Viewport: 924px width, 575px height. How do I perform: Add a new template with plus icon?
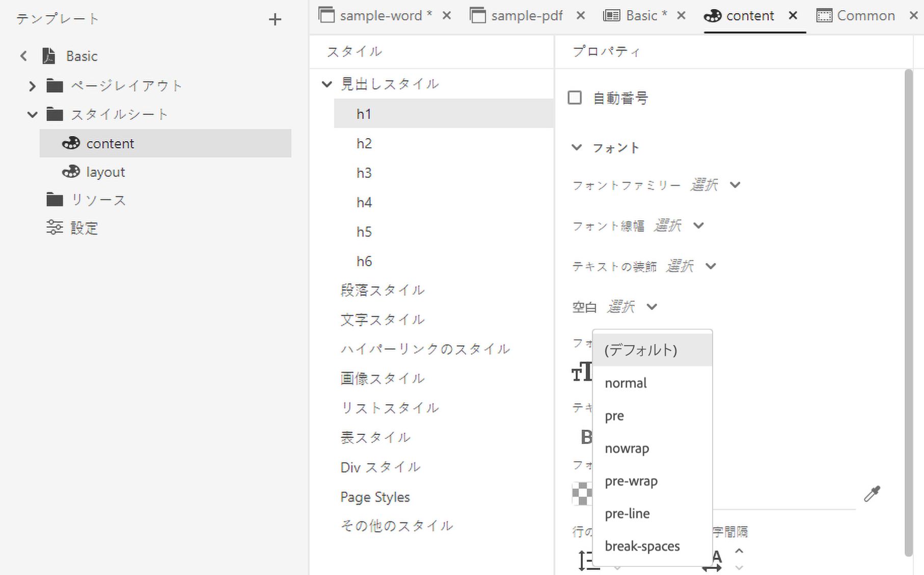(x=275, y=19)
